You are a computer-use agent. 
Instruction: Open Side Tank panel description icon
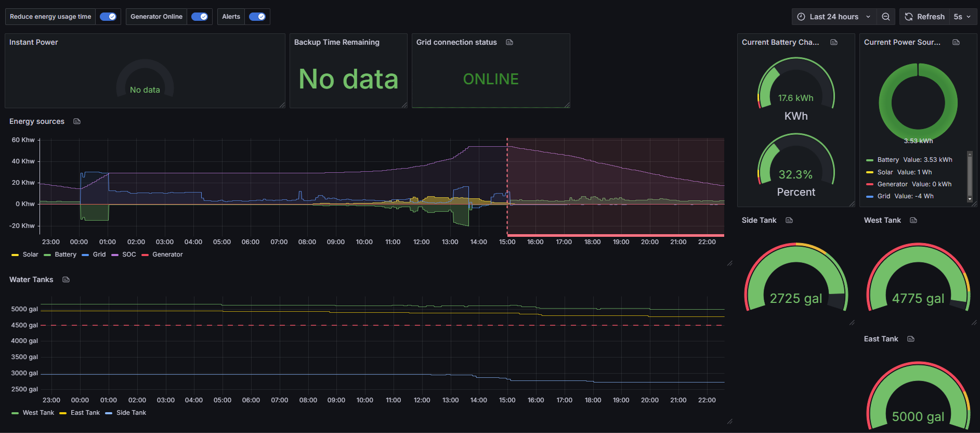point(789,220)
